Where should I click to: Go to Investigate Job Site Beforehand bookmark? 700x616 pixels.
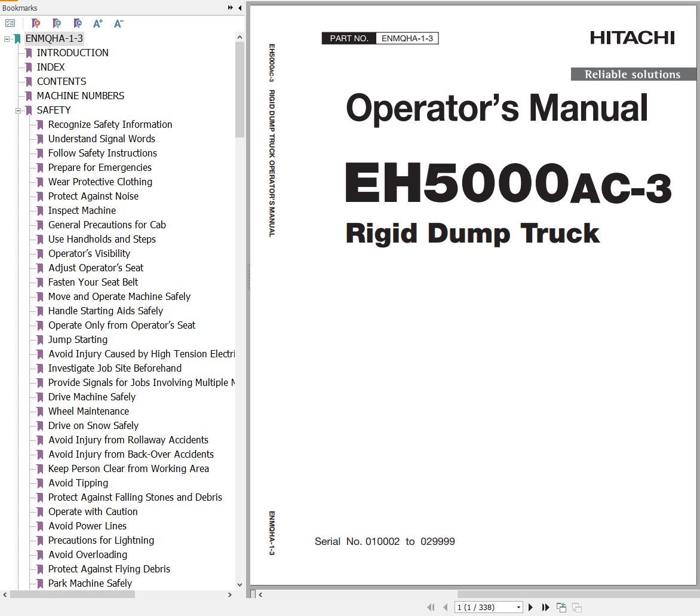(x=115, y=368)
